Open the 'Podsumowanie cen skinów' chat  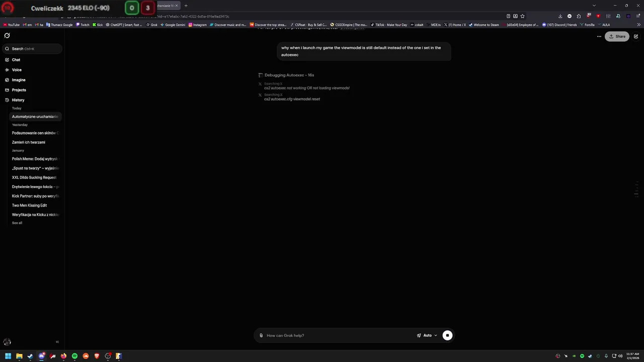35,133
